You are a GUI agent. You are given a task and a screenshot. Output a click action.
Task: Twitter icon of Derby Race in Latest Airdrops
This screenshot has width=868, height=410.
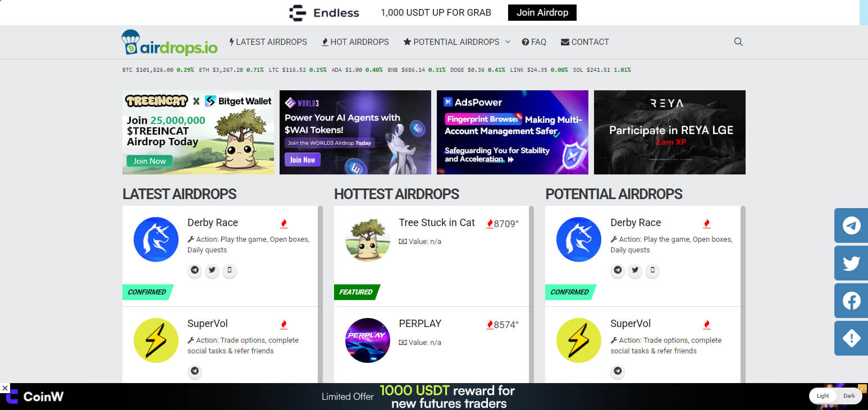coord(212,270)
